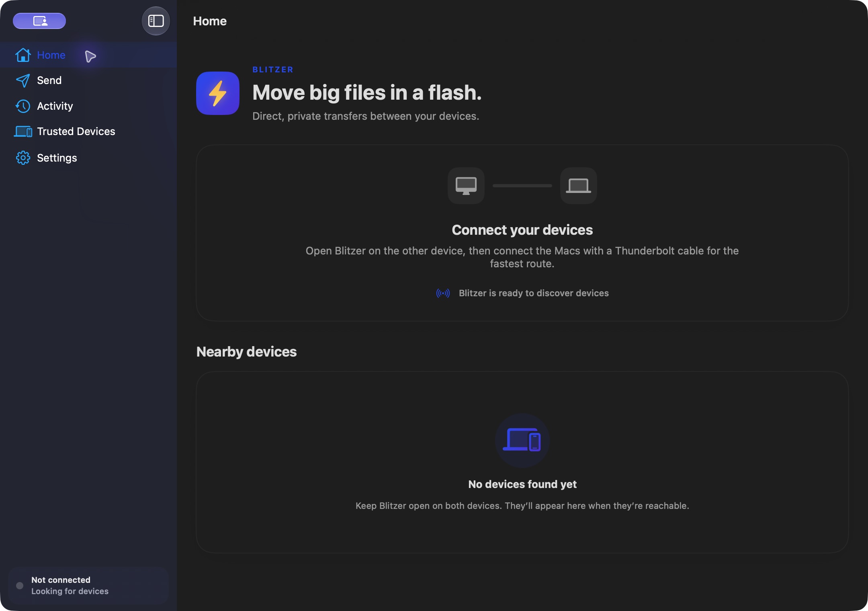Click the desktop monitor device icon
868x611 pixels.
tap(466, 186)
